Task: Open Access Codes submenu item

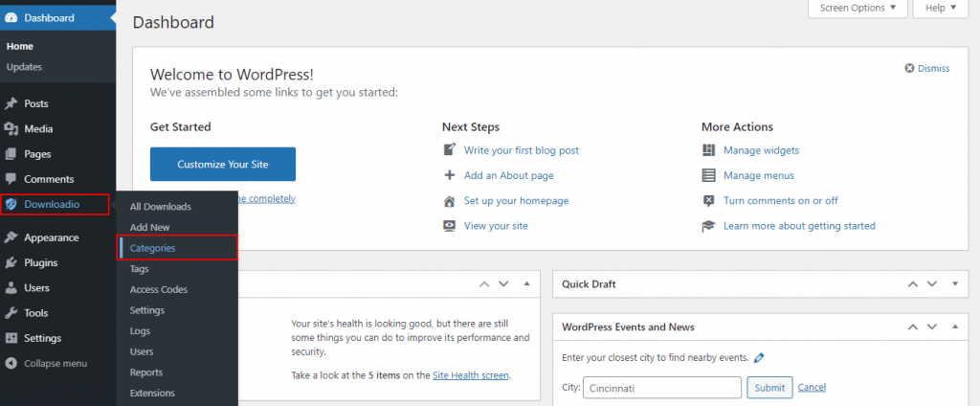Action: pyautogui.click(x=159, y=289)
